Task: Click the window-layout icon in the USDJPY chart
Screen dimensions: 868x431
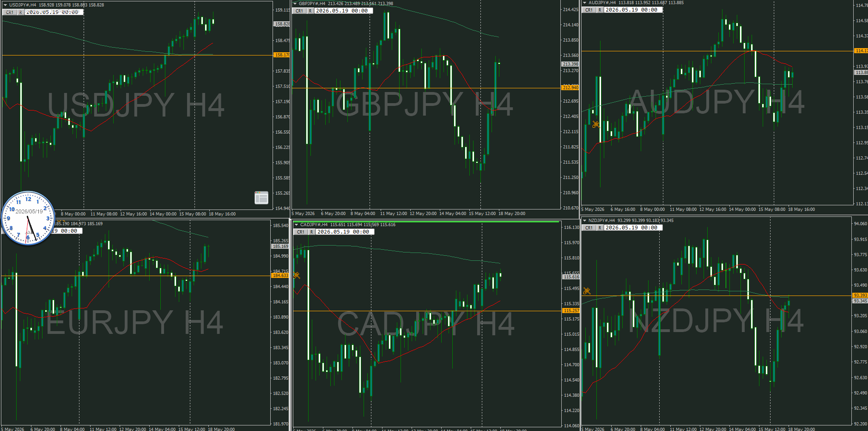Action: click(261, 197)
